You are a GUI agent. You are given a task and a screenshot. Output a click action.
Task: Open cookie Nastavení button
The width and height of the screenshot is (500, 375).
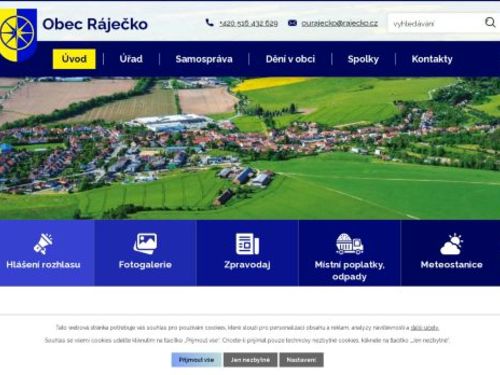[301, 360]
